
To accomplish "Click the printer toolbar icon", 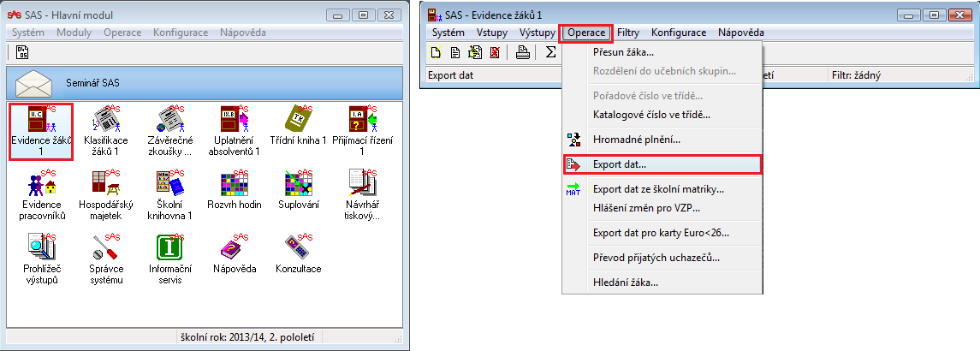I will [x=522, y=52].
